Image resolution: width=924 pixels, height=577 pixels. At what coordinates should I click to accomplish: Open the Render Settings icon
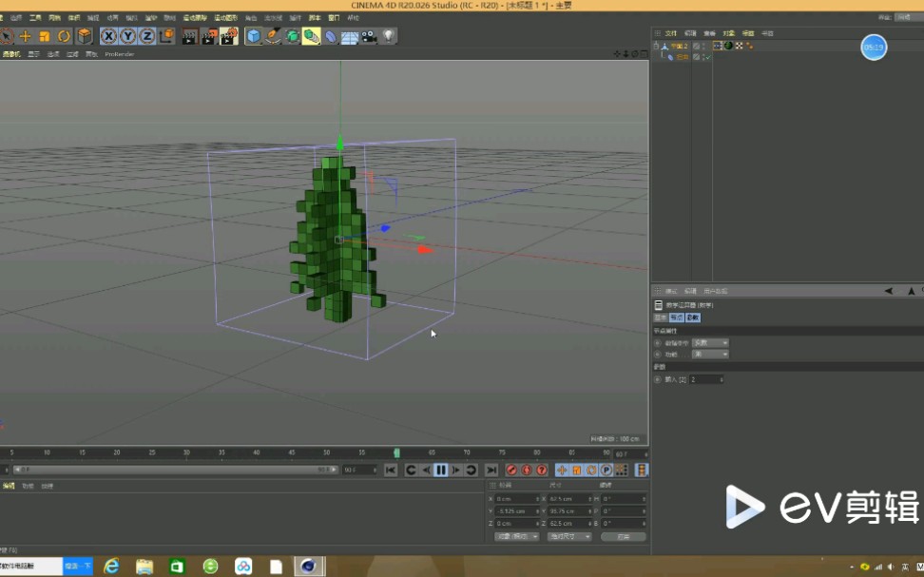click(228, 36)
